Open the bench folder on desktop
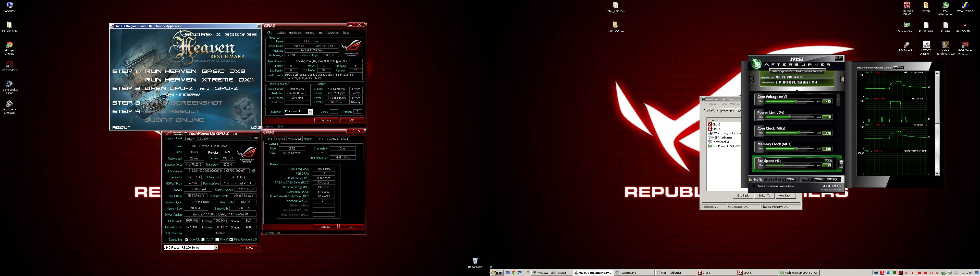 [x=926, y=7]
